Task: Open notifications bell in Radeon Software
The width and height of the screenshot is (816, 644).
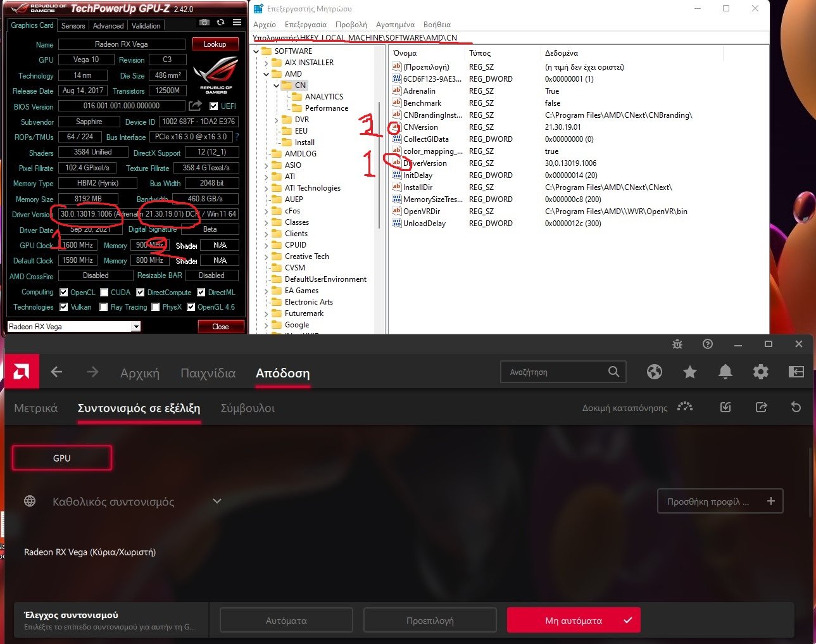Action: pos(725,372)
